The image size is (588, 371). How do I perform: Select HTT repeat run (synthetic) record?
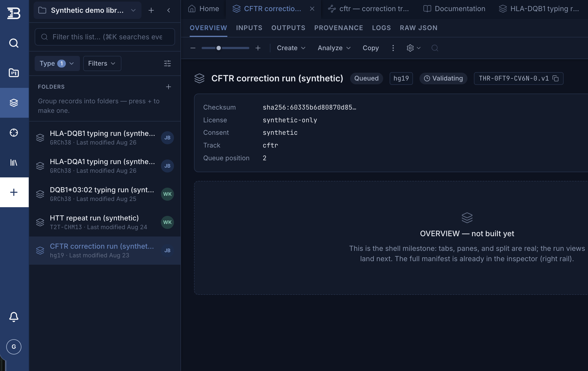coord(105,222)
